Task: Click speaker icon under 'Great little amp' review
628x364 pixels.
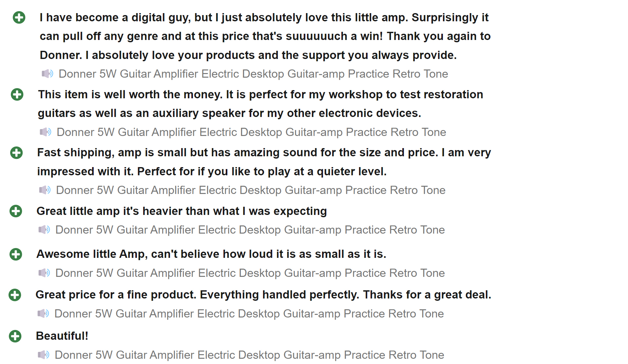Action: point(44,230)
